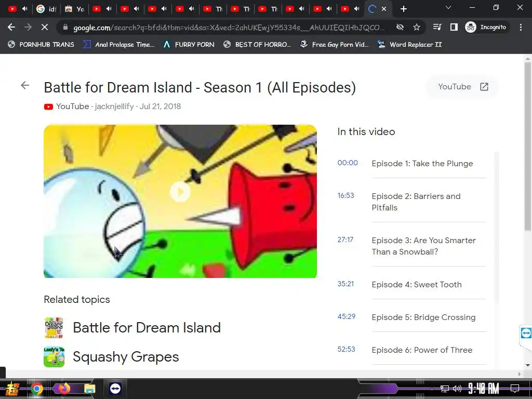Expand the hidden system tray icons chevron

pyautogui.click(x=432, y=389)
